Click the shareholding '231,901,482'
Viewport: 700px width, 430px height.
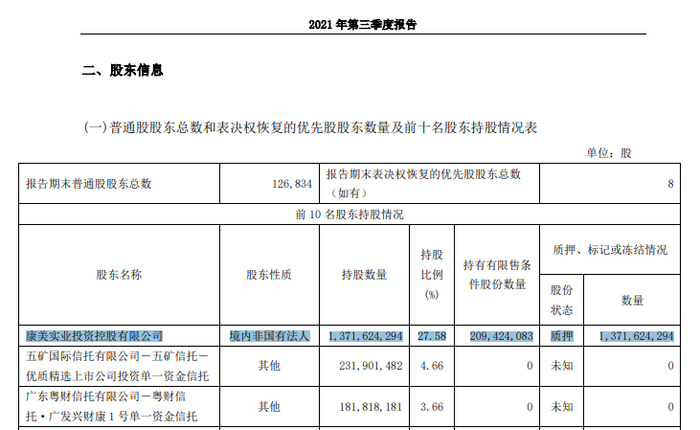click(371, 366)
